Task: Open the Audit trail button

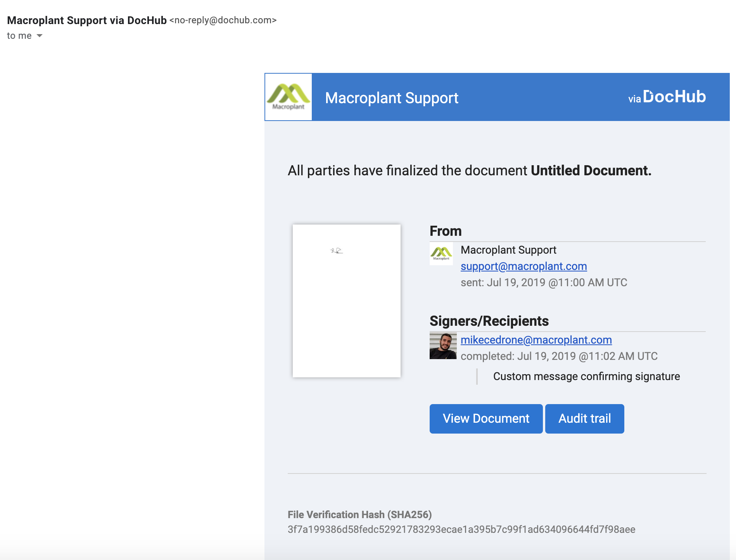Action: pos(584,418)
